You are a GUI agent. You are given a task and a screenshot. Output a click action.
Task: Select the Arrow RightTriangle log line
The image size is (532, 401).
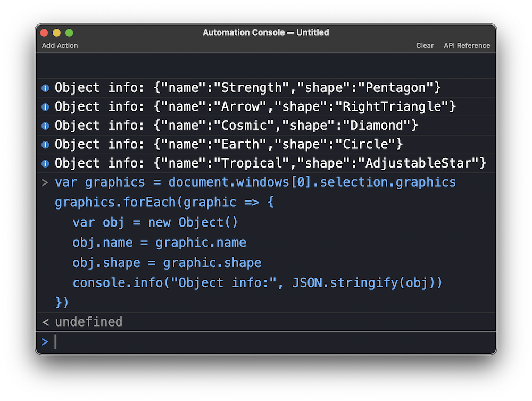(x=255, y=107)
